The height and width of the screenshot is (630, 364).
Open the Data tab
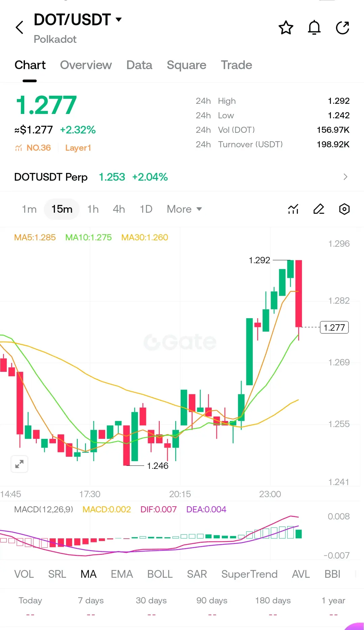click(139, 65)
